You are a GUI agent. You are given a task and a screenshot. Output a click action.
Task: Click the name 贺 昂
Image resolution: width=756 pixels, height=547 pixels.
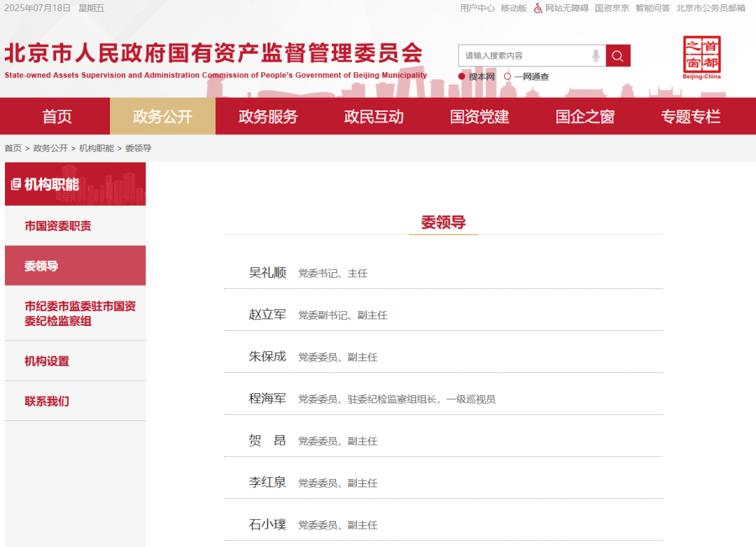click(267, 441)
